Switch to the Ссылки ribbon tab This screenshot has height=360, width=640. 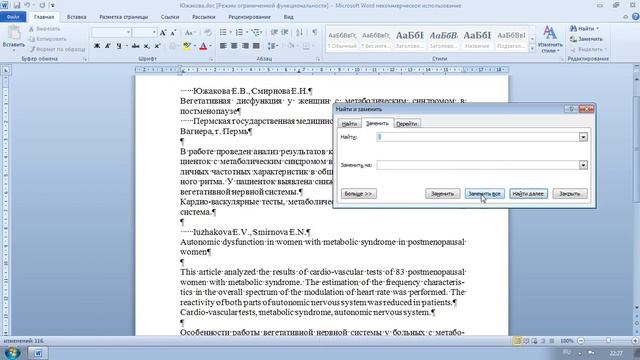pyautogui.click(x=170, y=17)
